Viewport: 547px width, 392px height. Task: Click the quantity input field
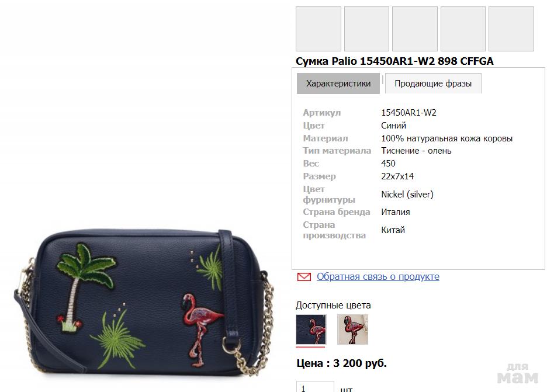(315, 386)
